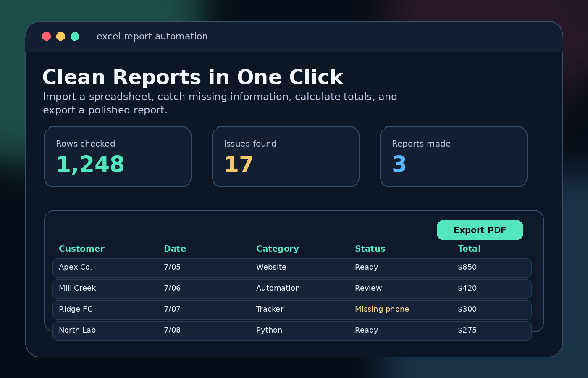Viewport: 588px width, 378px height.
Task: Click the Ready status for Apex Co.
Action: [x=367, y=267]
